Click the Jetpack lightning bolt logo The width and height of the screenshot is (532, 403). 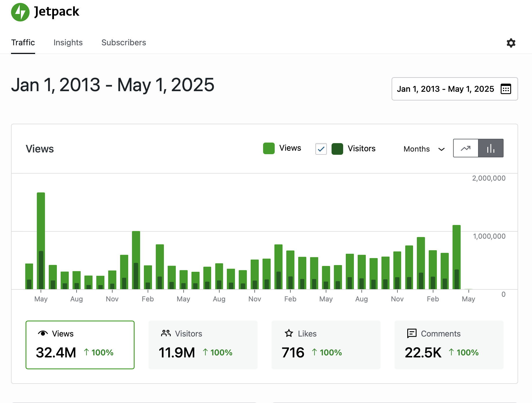coord(20,12)
